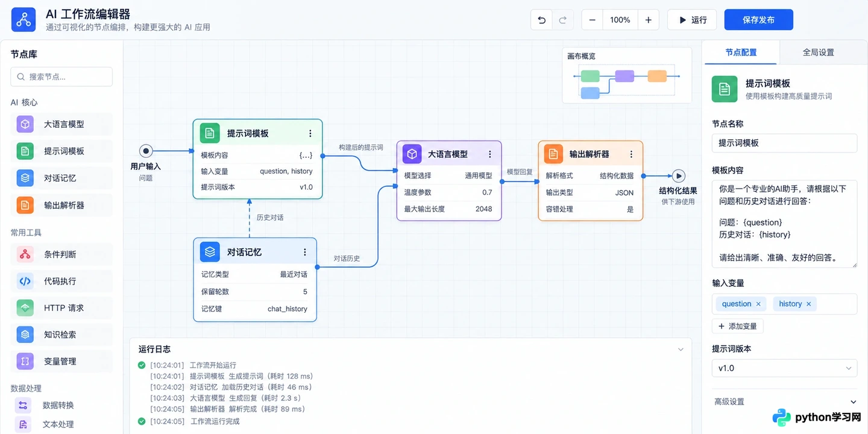Zoom out with the minus button
Screen dimensions: 868x434
[x=592, y=20]
